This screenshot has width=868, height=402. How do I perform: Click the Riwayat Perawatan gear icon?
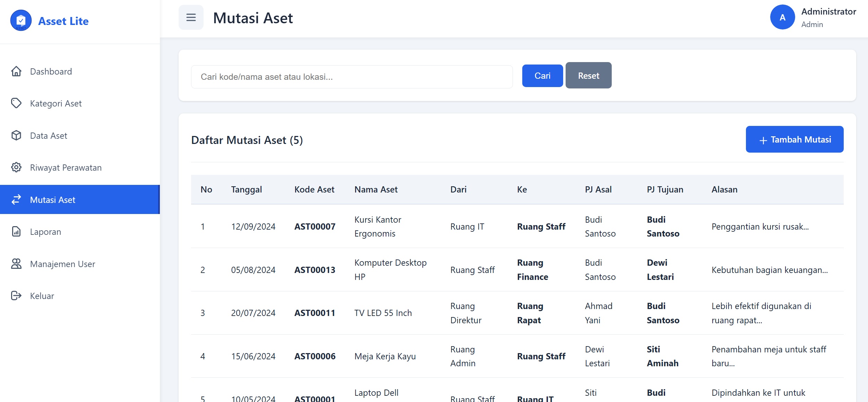click(16, 168)
